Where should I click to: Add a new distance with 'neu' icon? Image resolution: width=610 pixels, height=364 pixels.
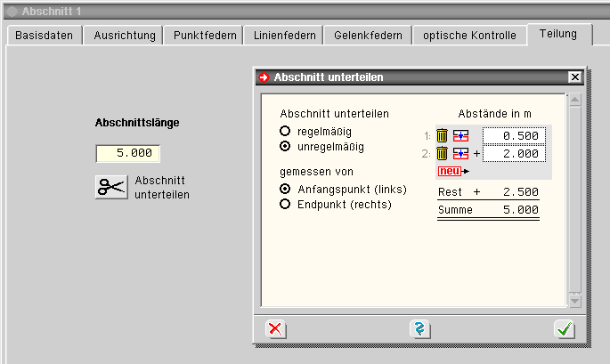pyautogui.click(x=451, y=170)
